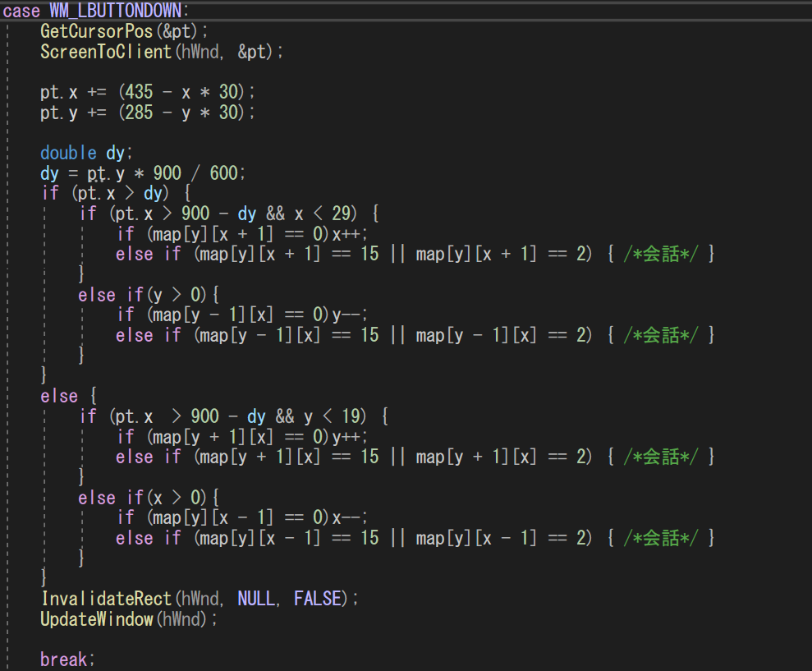The height and width of the screenshot is (671, 812).
Task: Click the number 29 in 'x < 29'
Action: 342,214
